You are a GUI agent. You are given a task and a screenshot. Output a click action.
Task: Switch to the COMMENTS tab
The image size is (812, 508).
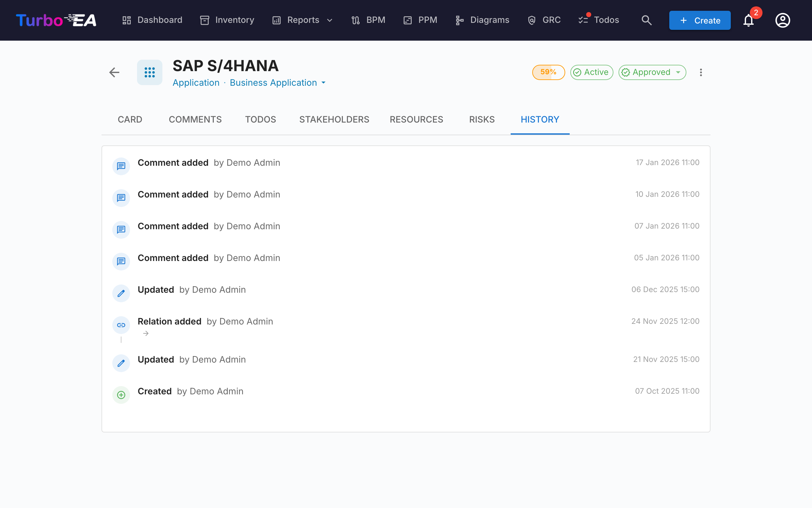[x=195, y=120]
